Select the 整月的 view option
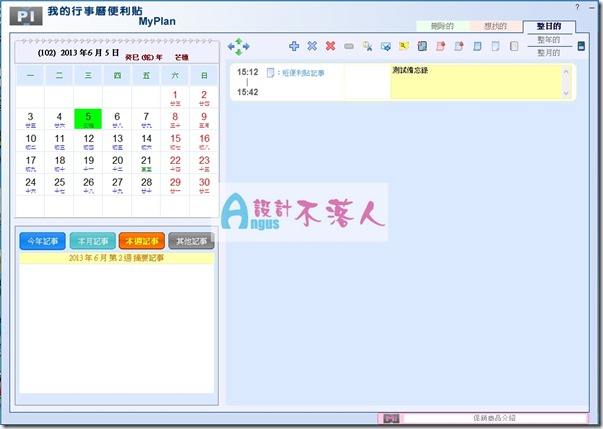 pyautogui.click(x=549, y=52)
